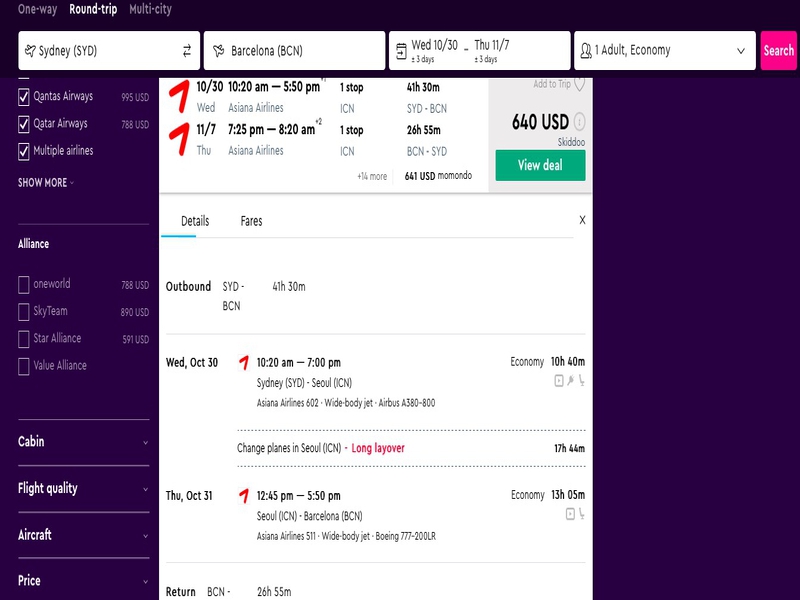
Task: Uncheck the Qantas Airways checkbox
Action: coord(23,97)
